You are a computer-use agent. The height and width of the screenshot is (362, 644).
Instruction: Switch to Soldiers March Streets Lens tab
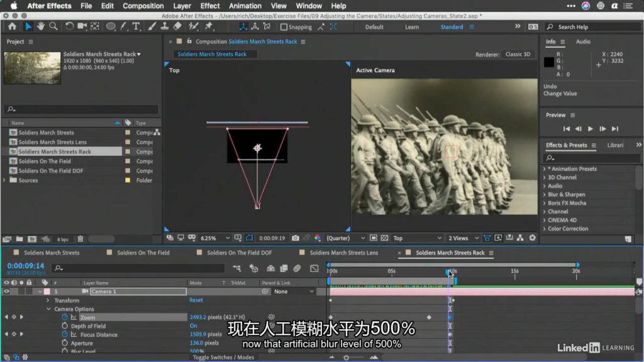pos(343,253)
